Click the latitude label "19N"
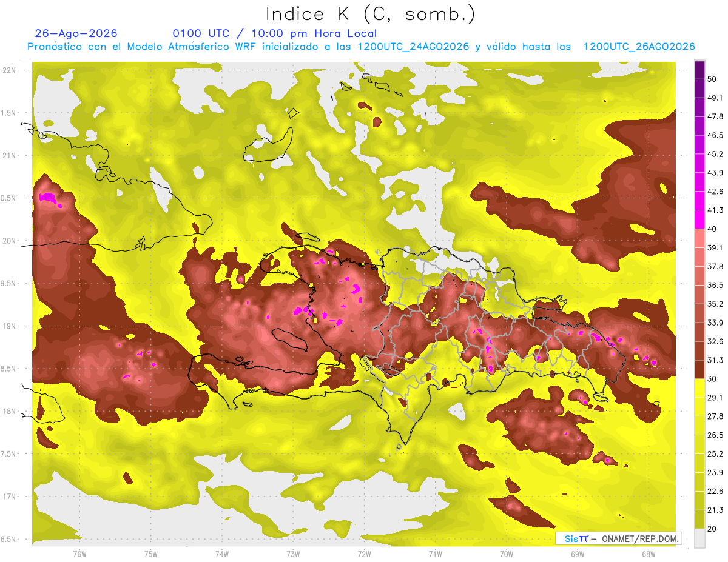Viewport: 728px width, 562px height. point(10,326)
